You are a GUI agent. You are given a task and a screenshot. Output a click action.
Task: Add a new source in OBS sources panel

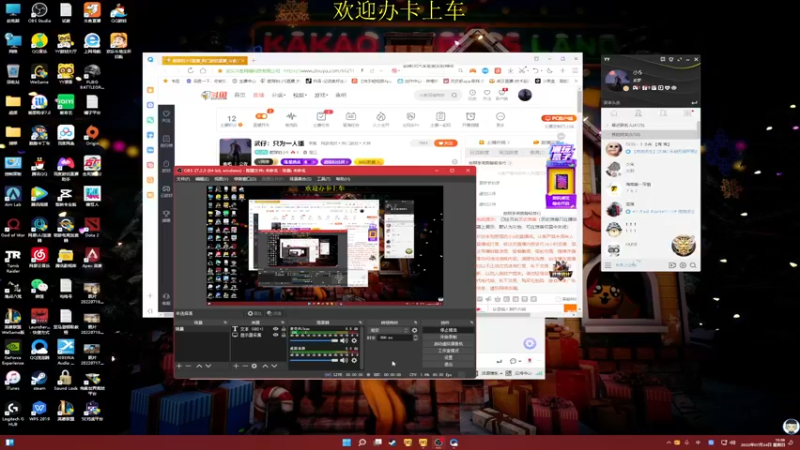coord(236,366)
